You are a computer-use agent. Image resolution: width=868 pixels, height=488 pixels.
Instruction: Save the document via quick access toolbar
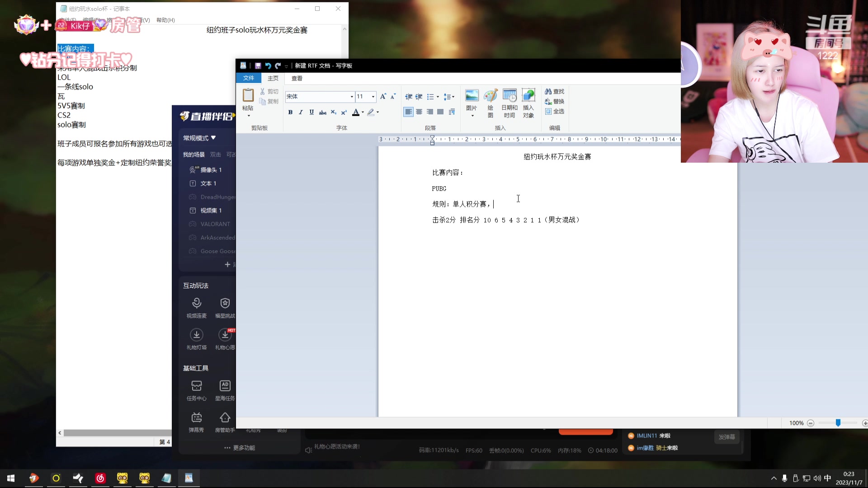point(258,66)
